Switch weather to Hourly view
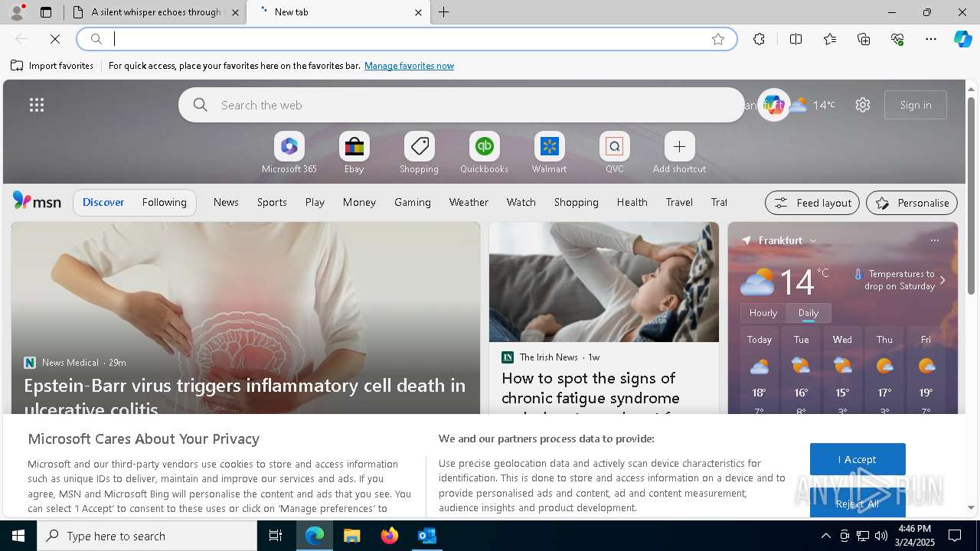 pyautogui.click(x=763, y=313)
